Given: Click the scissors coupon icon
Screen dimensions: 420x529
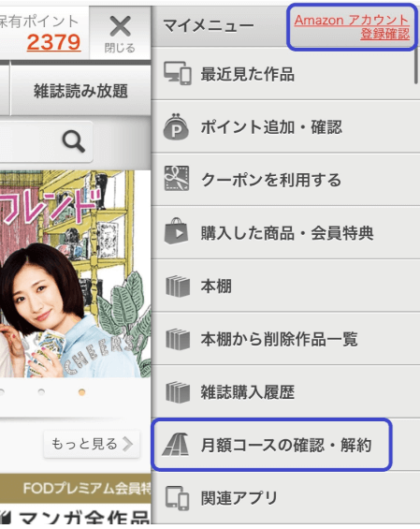Looking at the screenshot, I should point(176,178).
